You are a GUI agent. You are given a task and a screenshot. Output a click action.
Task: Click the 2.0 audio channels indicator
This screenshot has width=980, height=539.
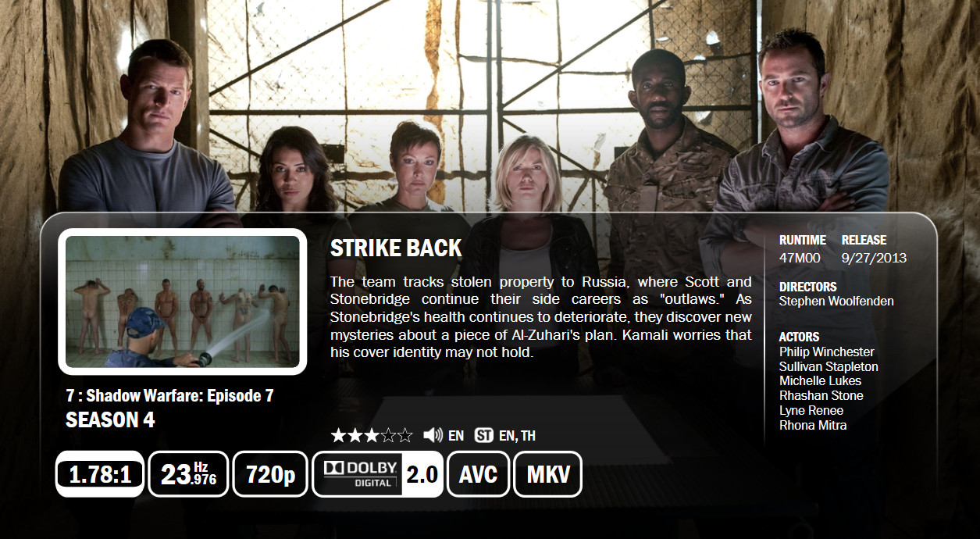click(422, 474)
